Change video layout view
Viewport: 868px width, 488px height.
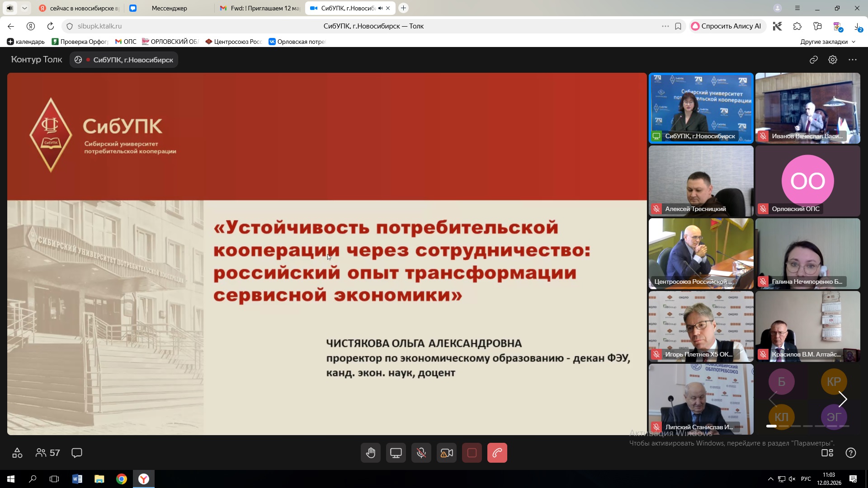pyautogui.click(x=827, y=453)
